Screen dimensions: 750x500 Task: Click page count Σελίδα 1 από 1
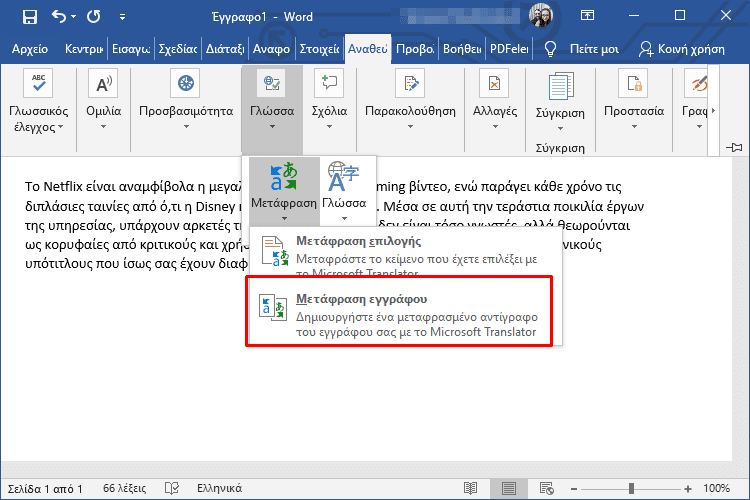[x=45, y=489]
